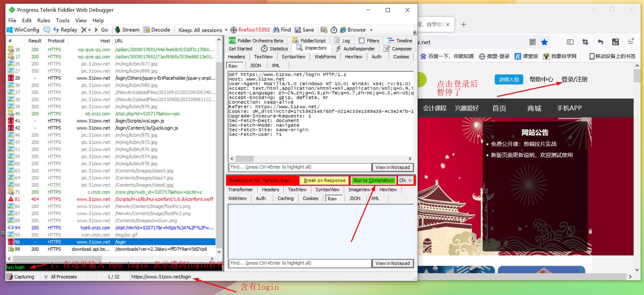Select the Caching response inspector tab

[x=285, y=198]
